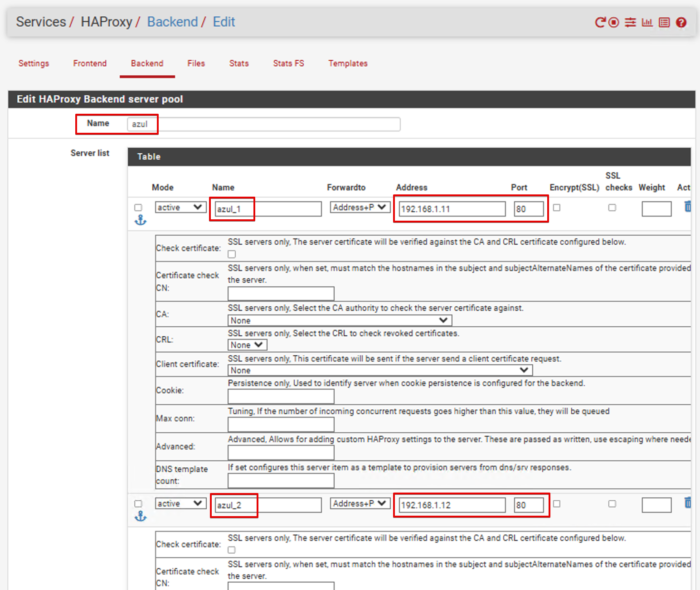Open the Templates tab
Screen dimensions: 700x590
(x=348, y=63)
